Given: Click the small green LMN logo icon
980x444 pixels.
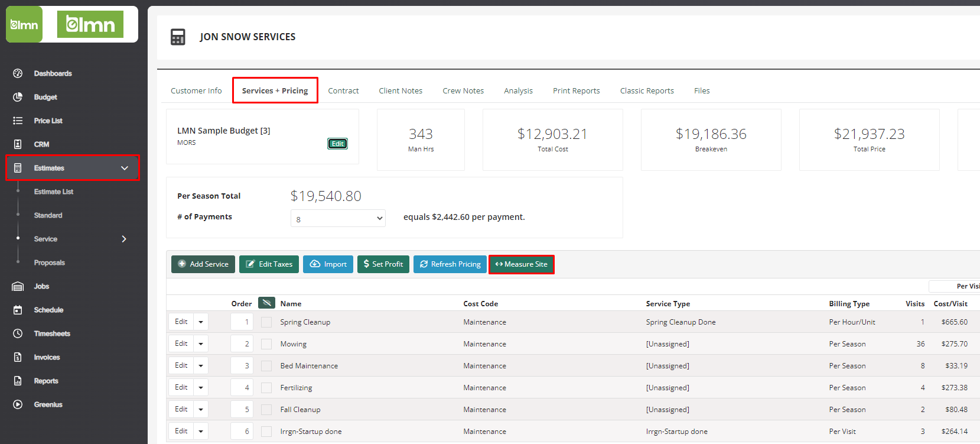Looking at the screenshot, I should coord(24,24).
